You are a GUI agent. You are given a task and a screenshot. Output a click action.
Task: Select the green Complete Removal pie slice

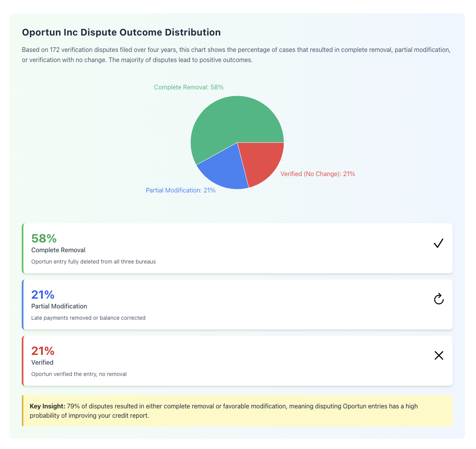point(230,121)
